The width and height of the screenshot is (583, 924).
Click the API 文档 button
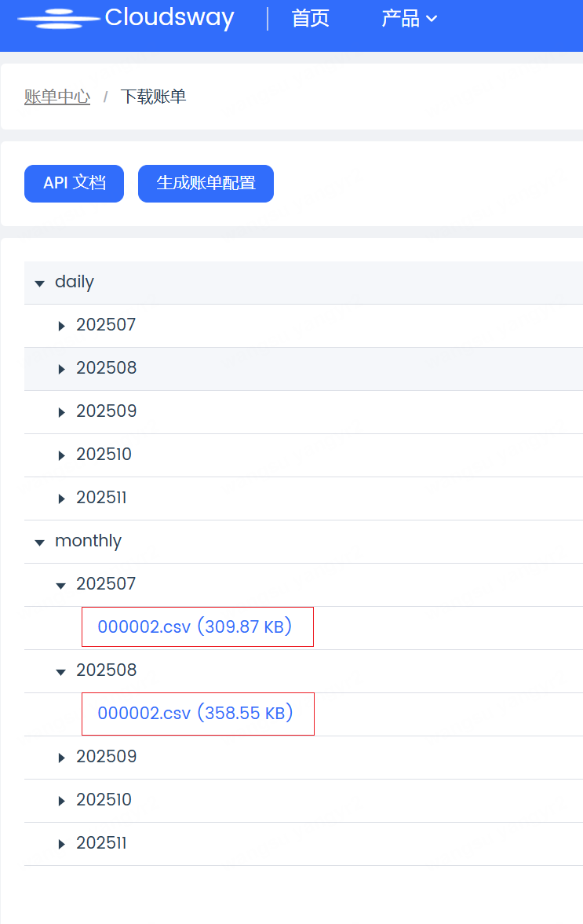tap(75, 183)
